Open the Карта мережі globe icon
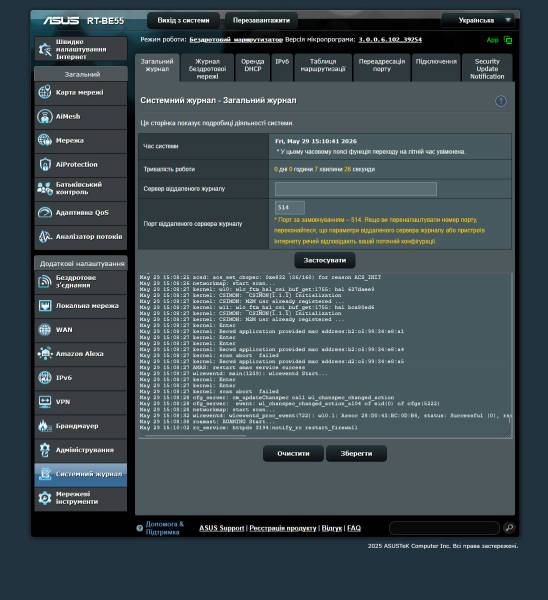 coord(45,92)
